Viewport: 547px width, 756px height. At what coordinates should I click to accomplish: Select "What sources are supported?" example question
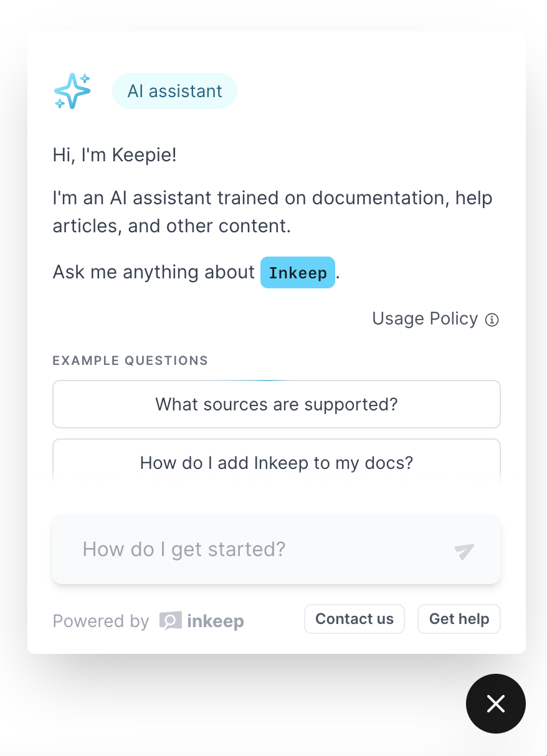(277, 404)
